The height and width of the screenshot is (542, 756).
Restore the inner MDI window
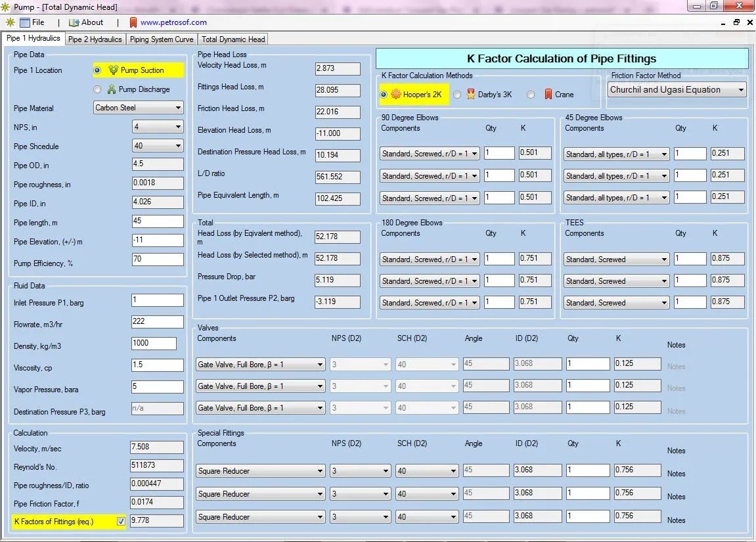(x=736, y=22)
